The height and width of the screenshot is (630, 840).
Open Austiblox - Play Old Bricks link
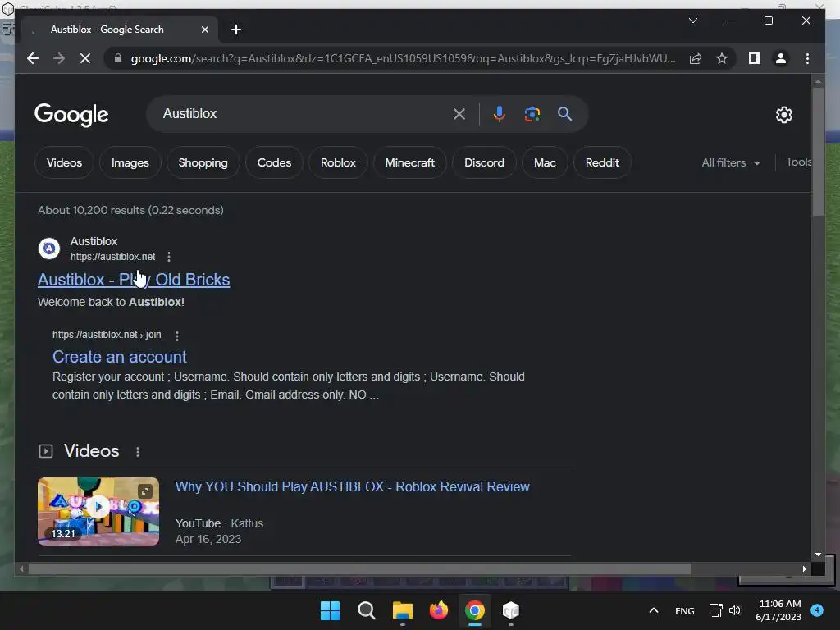point(134,280)
